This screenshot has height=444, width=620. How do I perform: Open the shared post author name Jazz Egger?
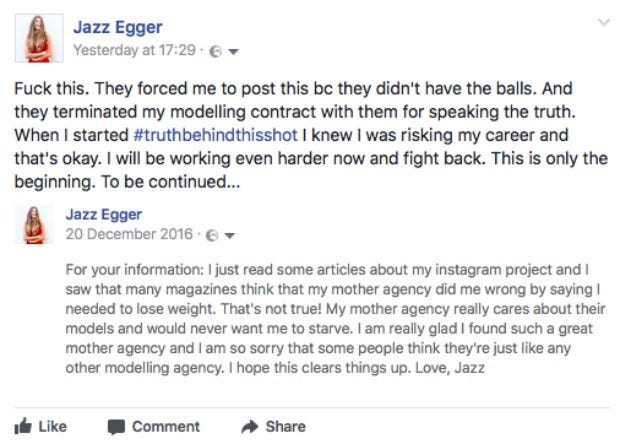105,215
